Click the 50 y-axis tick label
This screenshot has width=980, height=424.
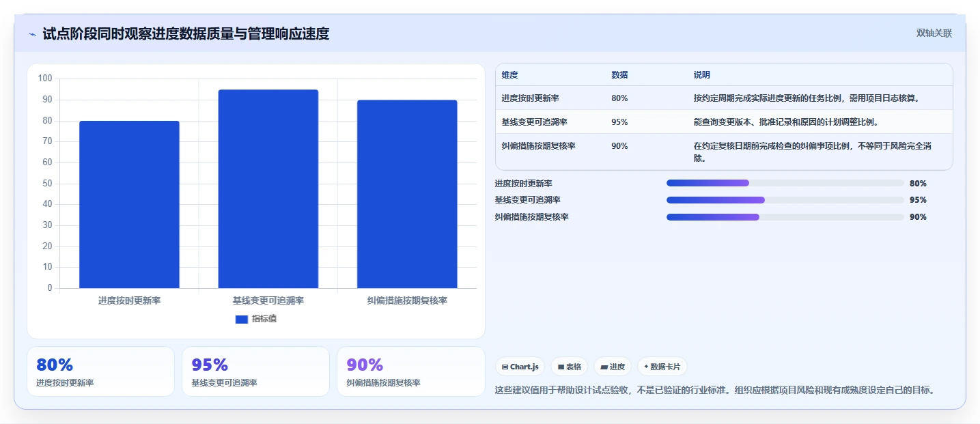[47, 183]
